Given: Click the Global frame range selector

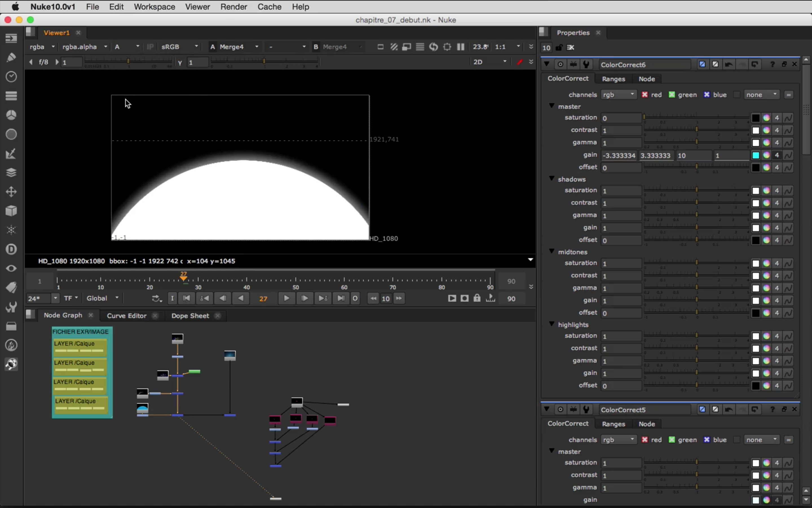Looking at the screenshot, I should pos(103,298).
